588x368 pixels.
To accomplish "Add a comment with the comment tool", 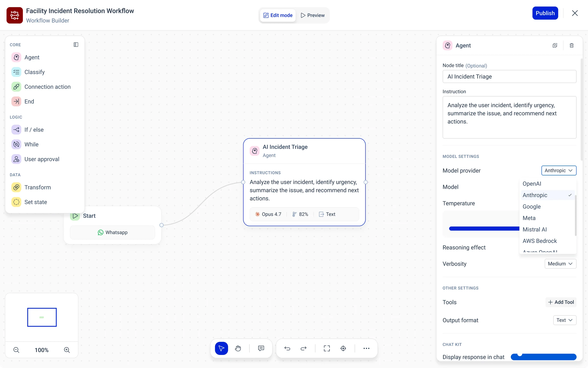I will pos(261,348).
